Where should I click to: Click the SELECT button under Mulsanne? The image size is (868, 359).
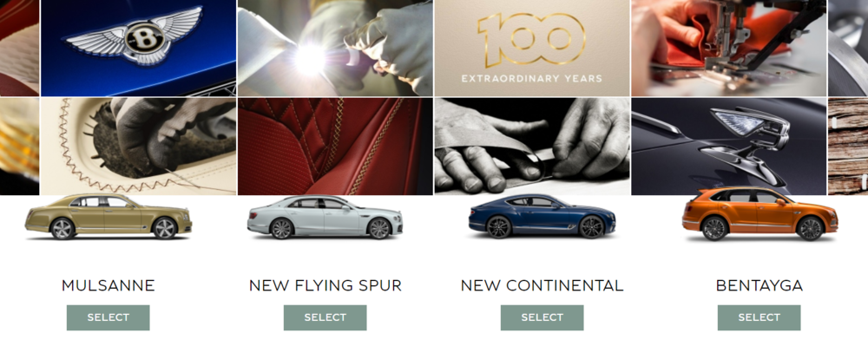(108, 317)
